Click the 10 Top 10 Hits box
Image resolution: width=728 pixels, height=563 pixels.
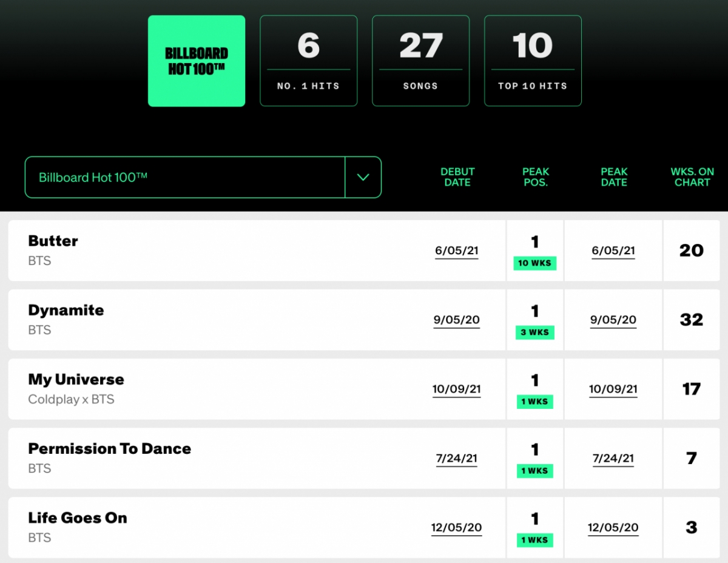coord(533,61)
